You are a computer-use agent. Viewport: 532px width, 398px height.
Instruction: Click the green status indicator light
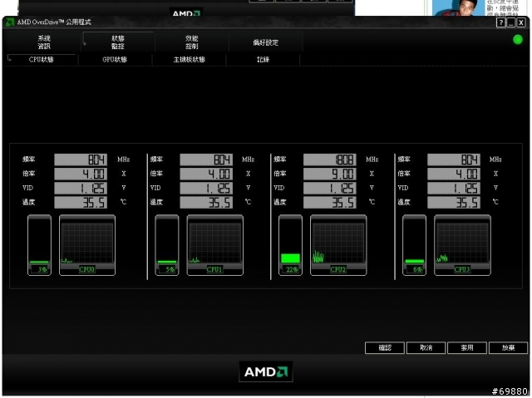[518, 40]
